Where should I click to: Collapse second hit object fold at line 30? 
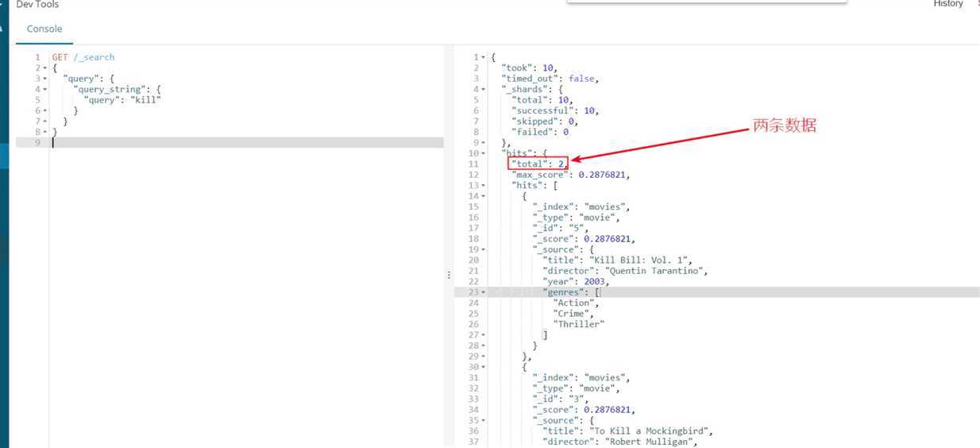point(484,367)
